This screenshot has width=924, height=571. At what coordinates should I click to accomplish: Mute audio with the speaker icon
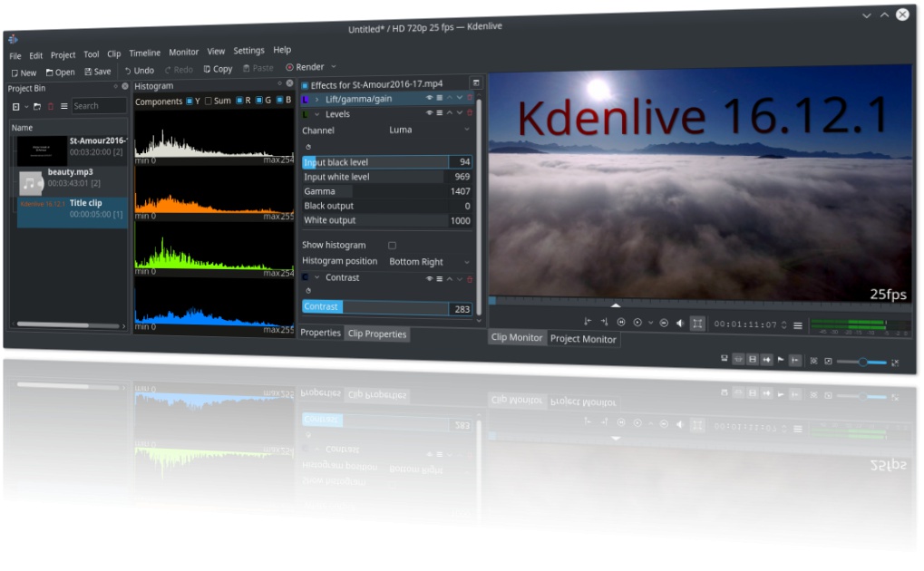click(679, 324)
